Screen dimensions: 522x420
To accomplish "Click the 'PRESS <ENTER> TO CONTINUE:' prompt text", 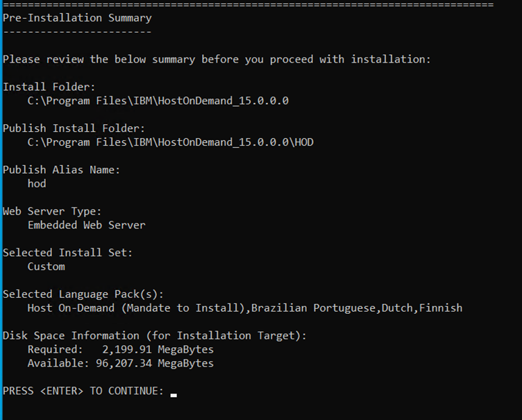I will [83, 391].
